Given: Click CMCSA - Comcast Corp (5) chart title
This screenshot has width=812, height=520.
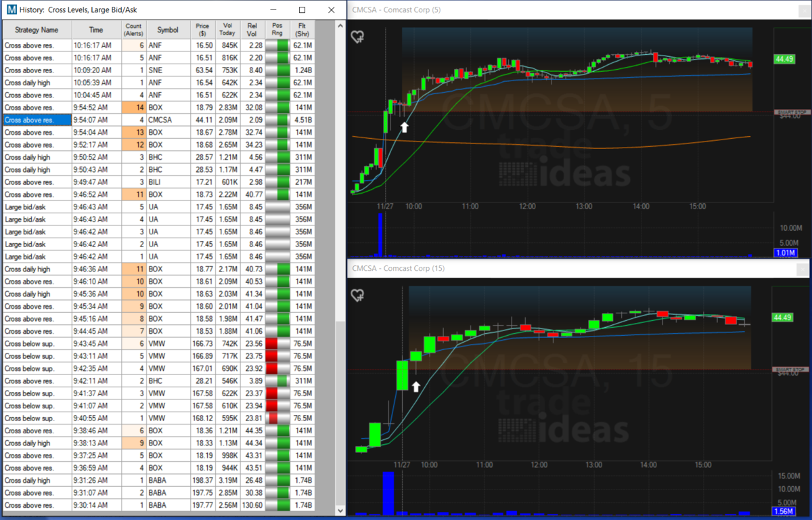Looking at the screenshot, I should click(397, 10).
